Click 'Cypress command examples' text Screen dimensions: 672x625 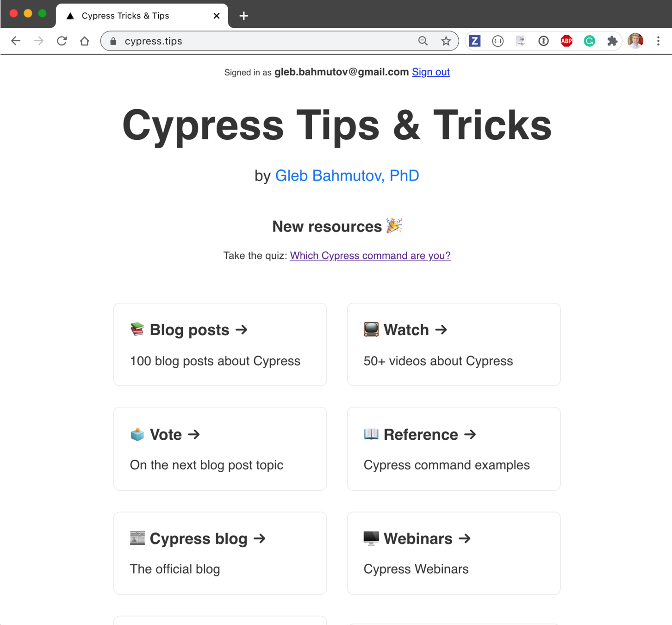[447, 465]
